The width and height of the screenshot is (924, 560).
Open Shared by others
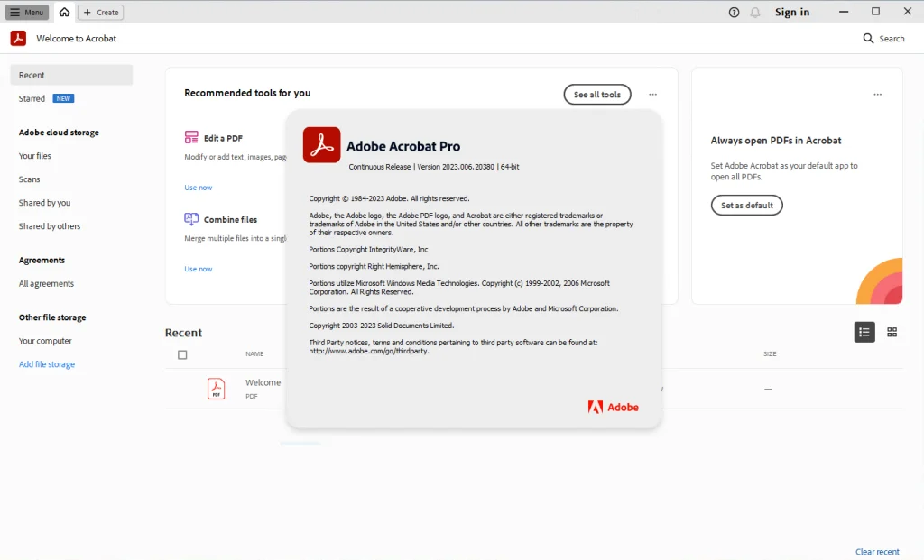coord(50,226)
